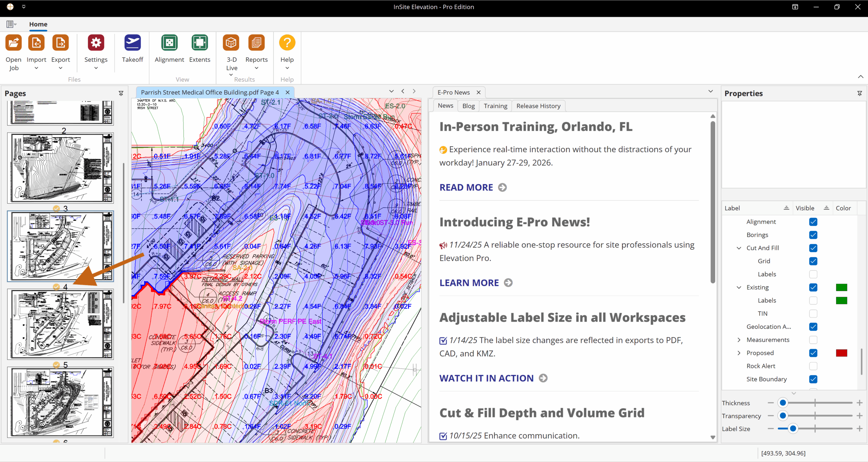
Task: Click the Takeoff ribbon icon
Action: tap(132, 43)
